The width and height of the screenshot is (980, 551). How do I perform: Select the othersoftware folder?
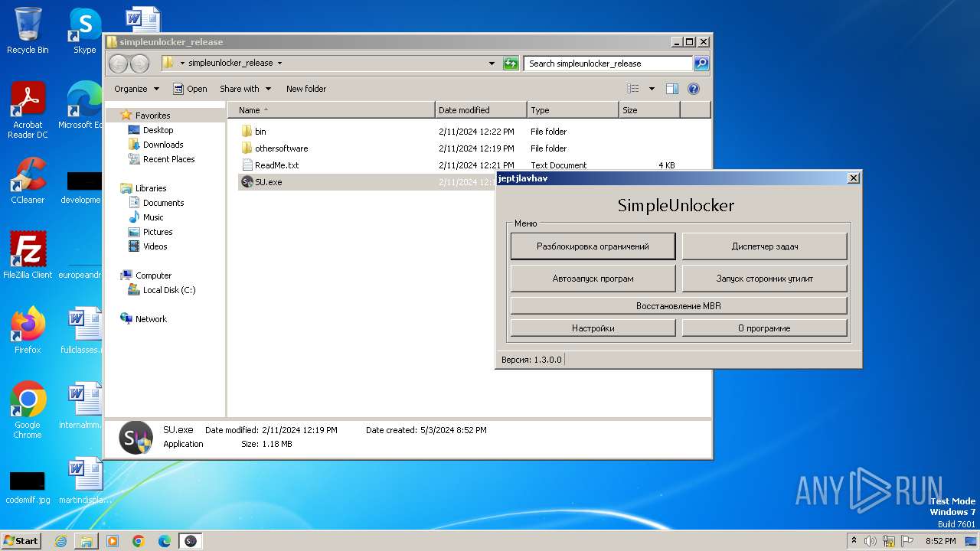tap(281, 148)
